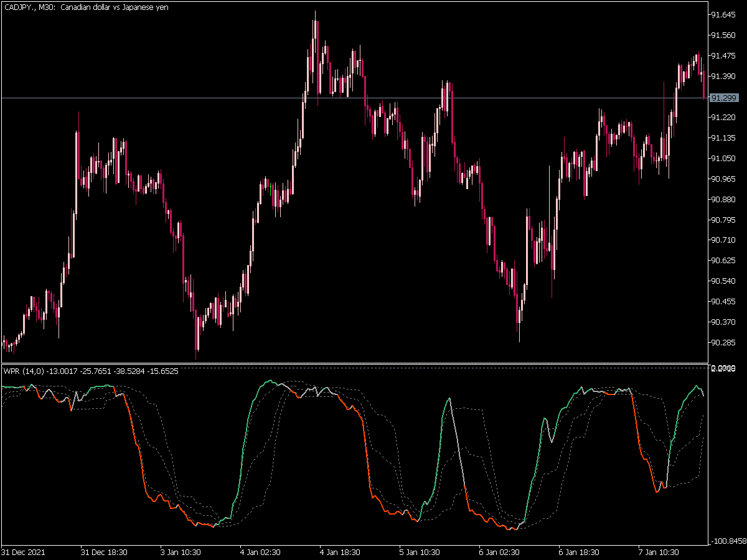The height and width of the screenshot is (560, 747).
Task: Click the 90.965 price axis label
Action: [x=723, y=179]
